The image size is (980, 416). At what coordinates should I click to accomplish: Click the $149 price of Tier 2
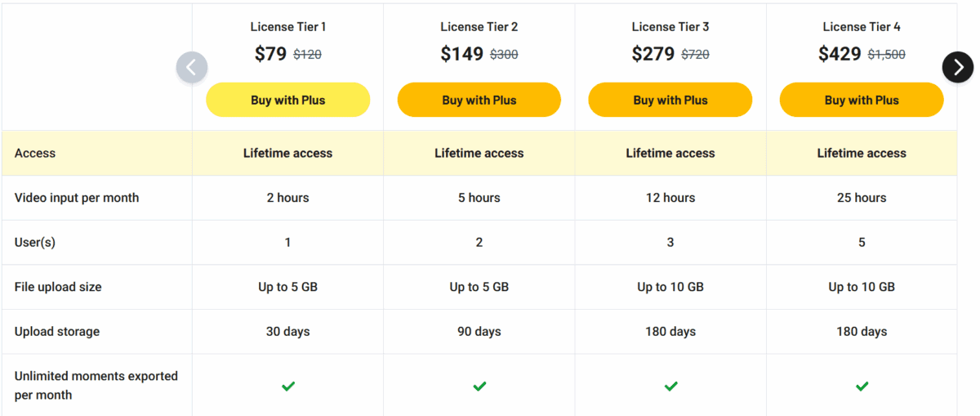pyautogui.click(x=462, y=54)
